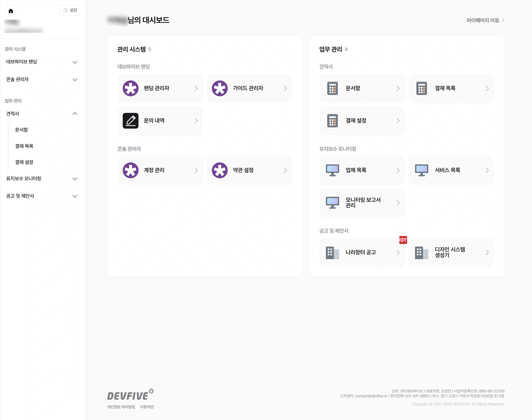Click 콘솔 관리자 sidebar menu label
This screenshot has width=532, height=420.
17,79
